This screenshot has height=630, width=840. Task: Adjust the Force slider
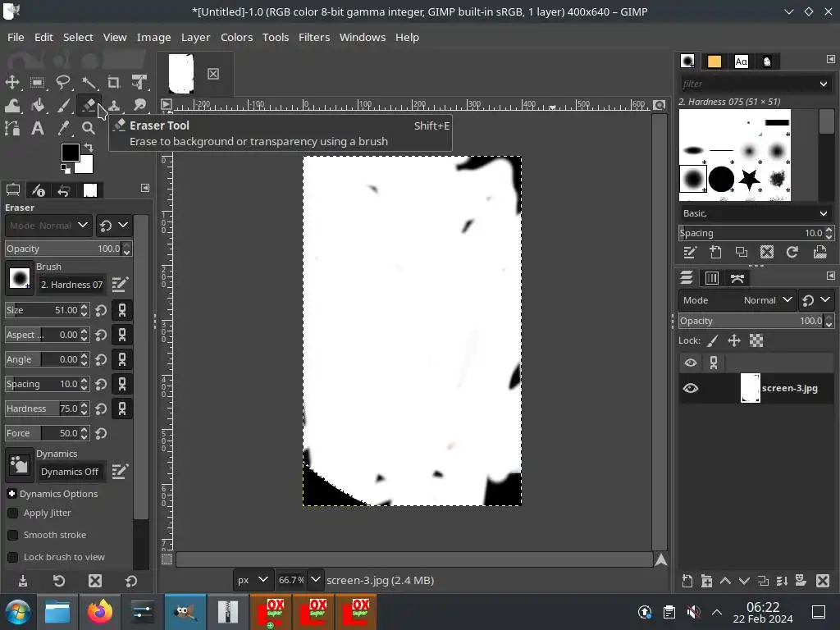[43, 433]
